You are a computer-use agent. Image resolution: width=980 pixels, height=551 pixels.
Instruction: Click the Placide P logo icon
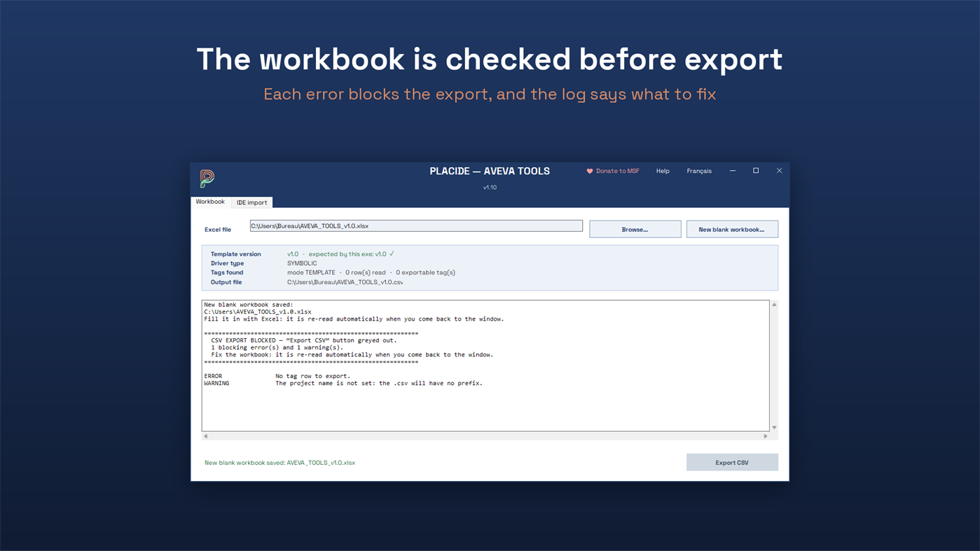[207, 179]
